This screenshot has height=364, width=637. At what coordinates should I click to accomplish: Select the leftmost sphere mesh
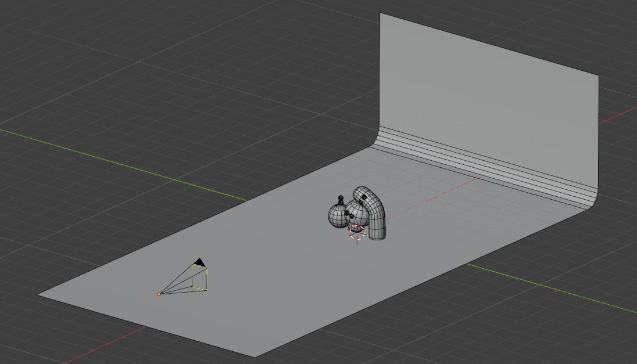(x=338, y=215)
